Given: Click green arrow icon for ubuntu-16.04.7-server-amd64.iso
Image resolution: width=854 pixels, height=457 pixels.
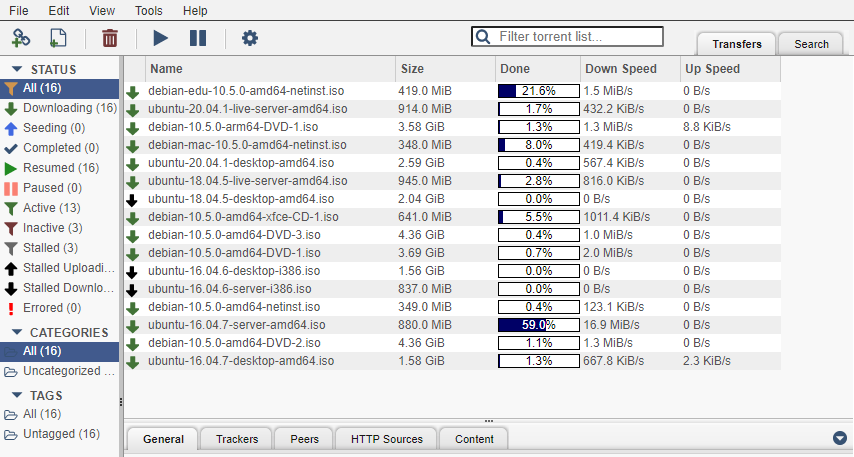Looking at the screenshot, I should pos(132,326).
